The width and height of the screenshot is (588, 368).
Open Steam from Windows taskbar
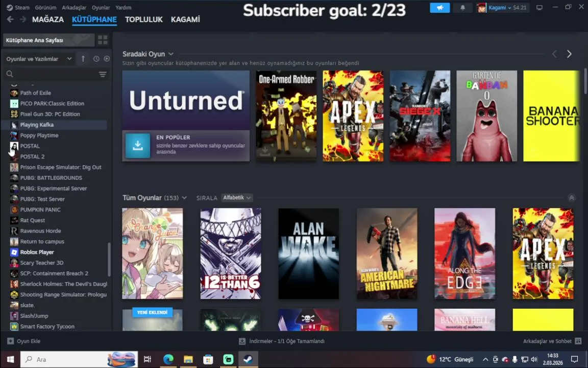(x=248, y=359)
